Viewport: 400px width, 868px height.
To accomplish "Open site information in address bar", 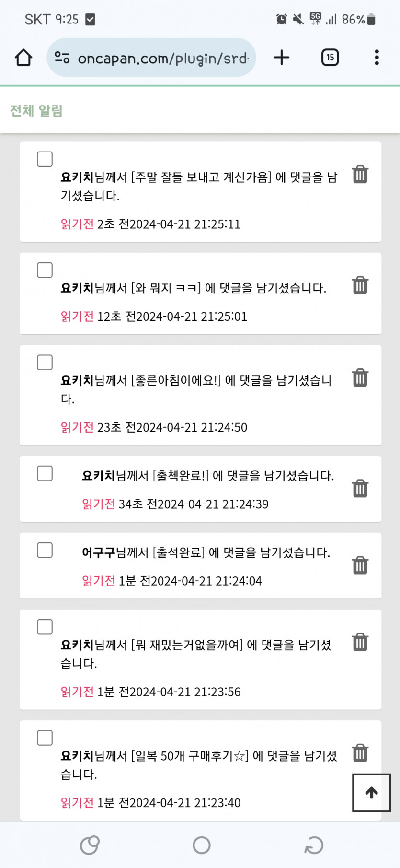I will pyautogui.click(x=62, y=58).
